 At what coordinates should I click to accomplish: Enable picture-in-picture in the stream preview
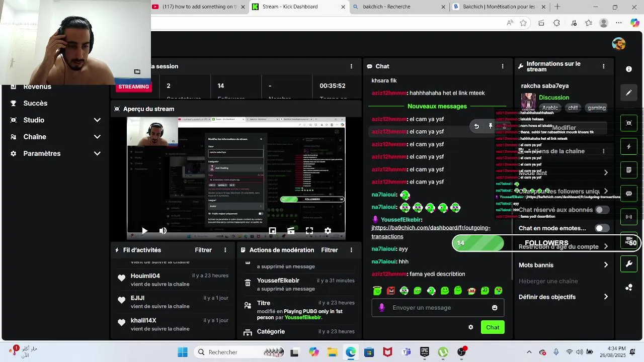point(272,231)
